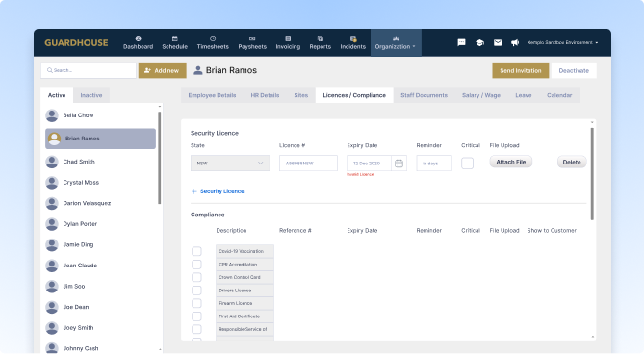The height and width of the screenshot is (354, 644).
Task: Open Invoicing nav icon
Action: 288,38
